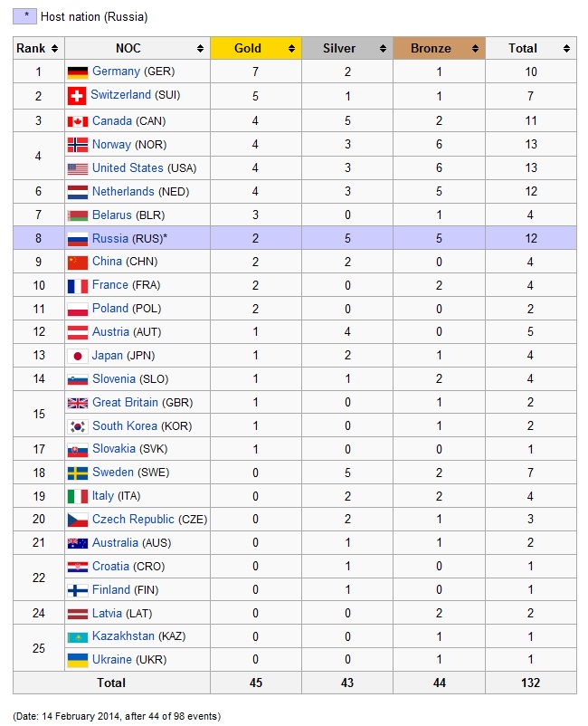Screen dimensions: 588x726
Task: Click the Poland flag icon
Action: 78,310
